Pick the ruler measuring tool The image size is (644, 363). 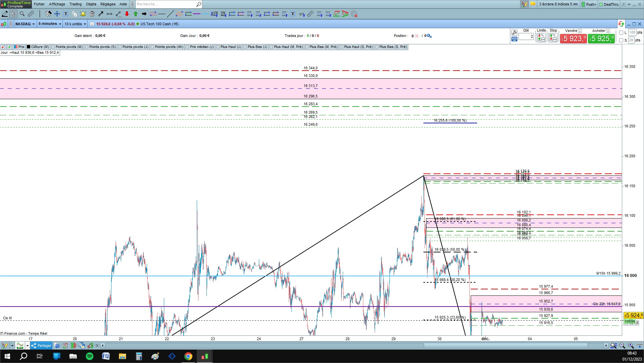[31, 14]
